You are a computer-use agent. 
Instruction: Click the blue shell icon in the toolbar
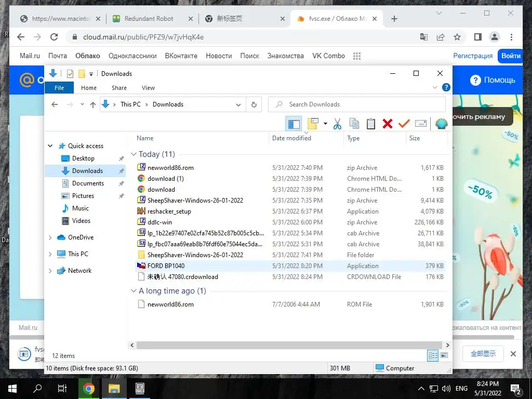[x=441, y=124]
